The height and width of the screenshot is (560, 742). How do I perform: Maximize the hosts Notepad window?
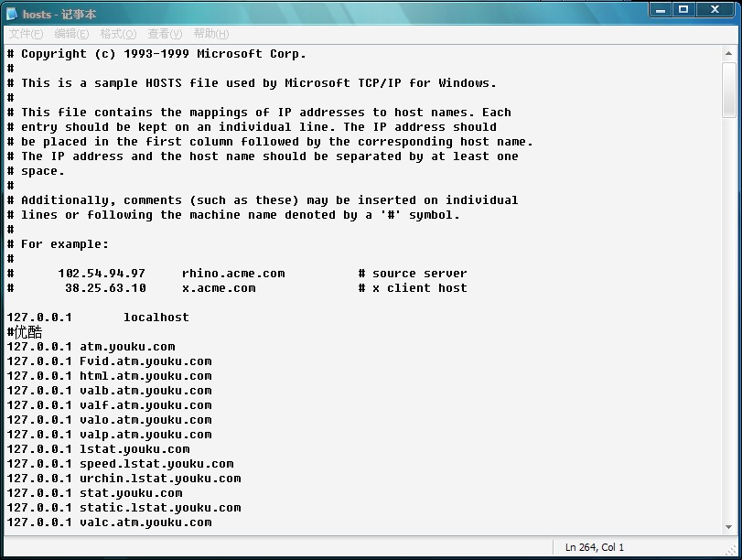coord(683,9)
